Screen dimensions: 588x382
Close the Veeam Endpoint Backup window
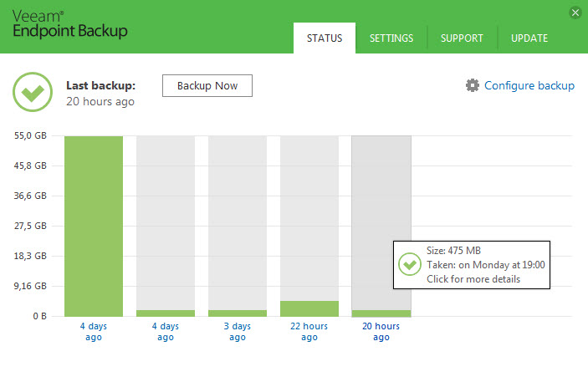[x=575, y=13]
